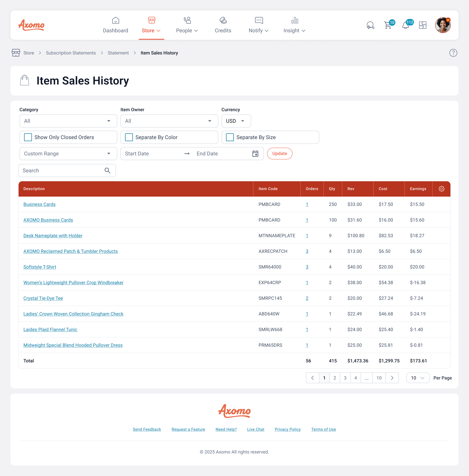
Task: Open the Custom Range dropdown
Action: tap(68, 153)
